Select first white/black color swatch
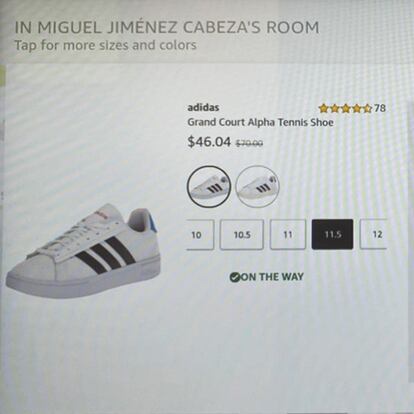414x414 pixels. coord(209,187)
